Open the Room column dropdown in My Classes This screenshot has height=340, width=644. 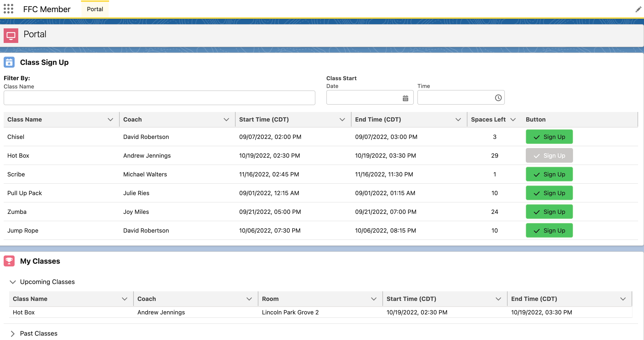click(x=374, y=299)
